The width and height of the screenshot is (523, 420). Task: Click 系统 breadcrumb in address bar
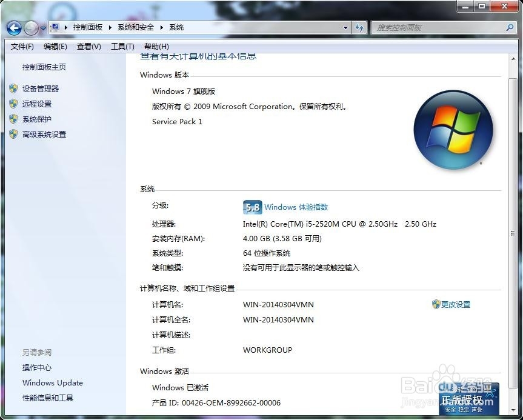176,27
